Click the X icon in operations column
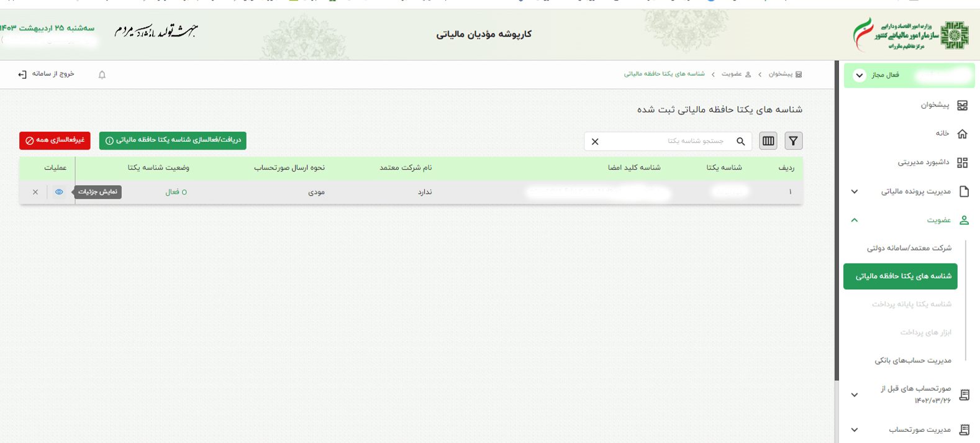The height and width of the screenshot is (443, 980). 35,192
